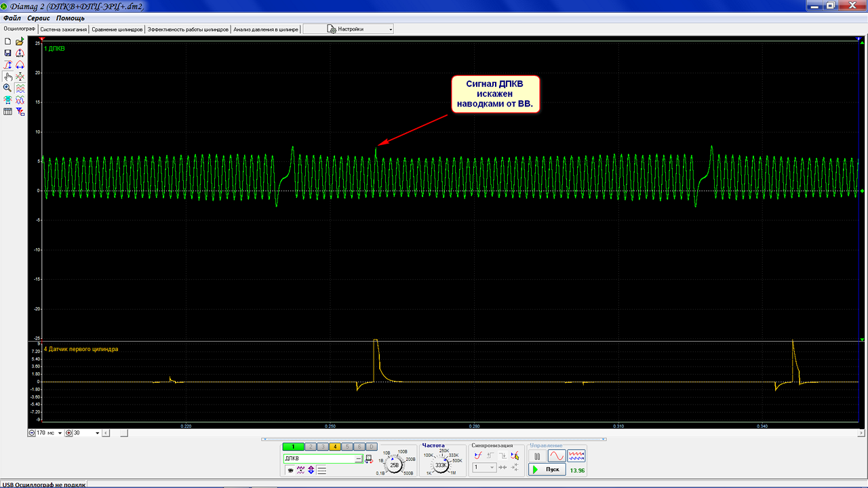Open the Сравнение цилиндров tab
This screenshot has width=868, height=488.
117,29
